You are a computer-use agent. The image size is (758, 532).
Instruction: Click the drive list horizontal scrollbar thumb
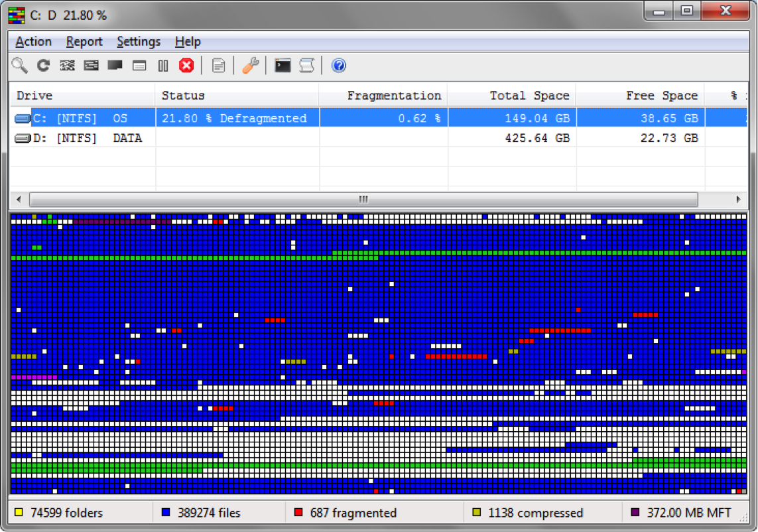pos(363,199)
